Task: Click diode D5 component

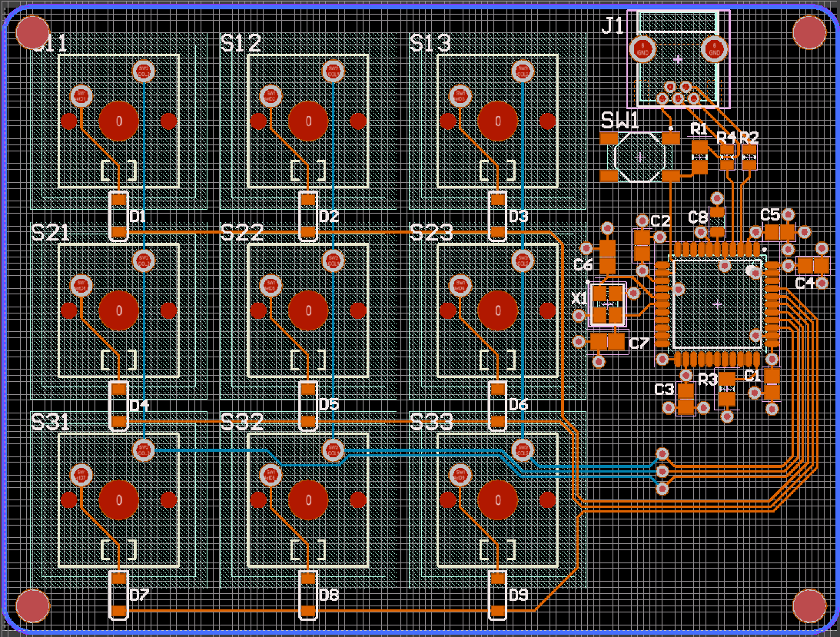Action: click(x=307, y=405)
